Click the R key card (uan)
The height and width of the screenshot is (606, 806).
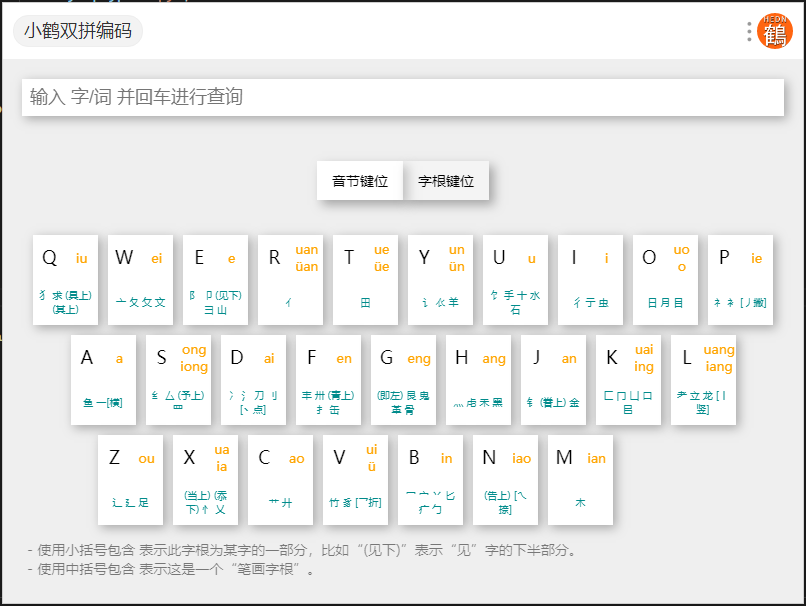pyautogui.click(x=290, y=280)
